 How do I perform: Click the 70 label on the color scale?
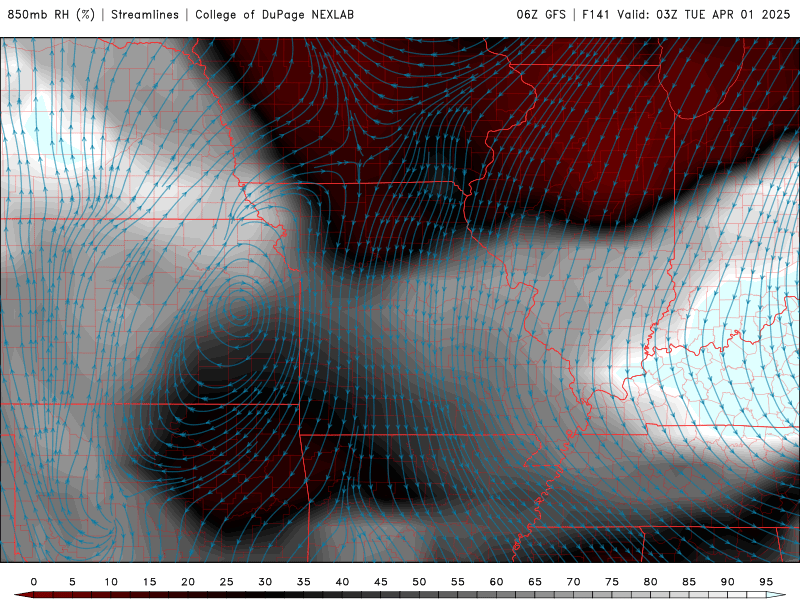[x=573, y=582]
